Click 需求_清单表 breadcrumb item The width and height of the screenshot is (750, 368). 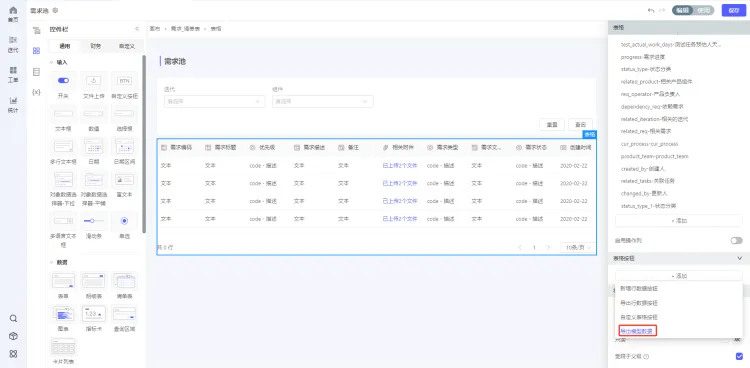click(186, 29)
